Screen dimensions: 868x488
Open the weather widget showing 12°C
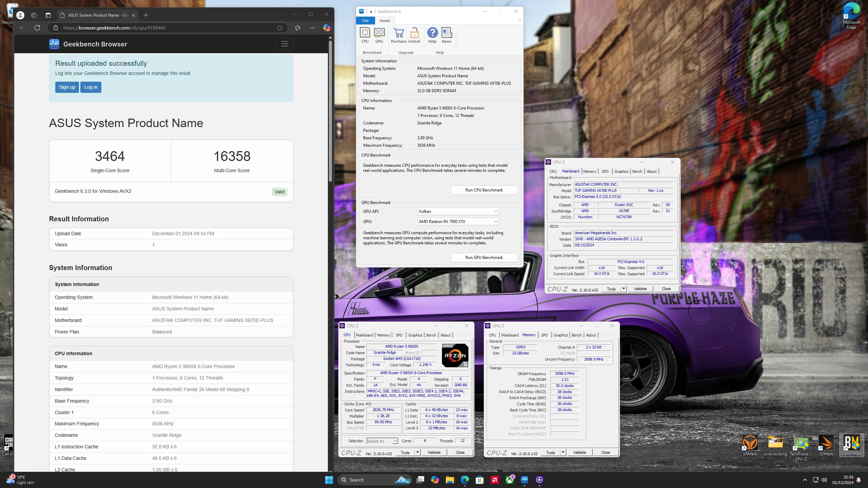(x=20, y=480)
